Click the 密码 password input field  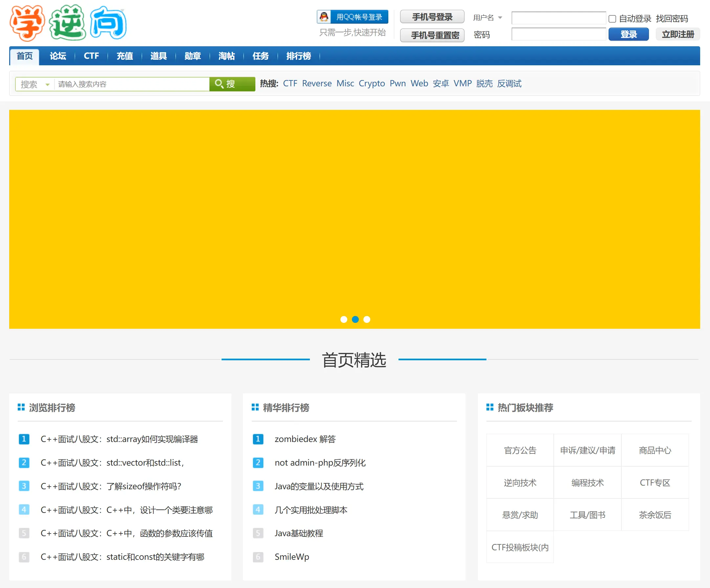point(558,34)
